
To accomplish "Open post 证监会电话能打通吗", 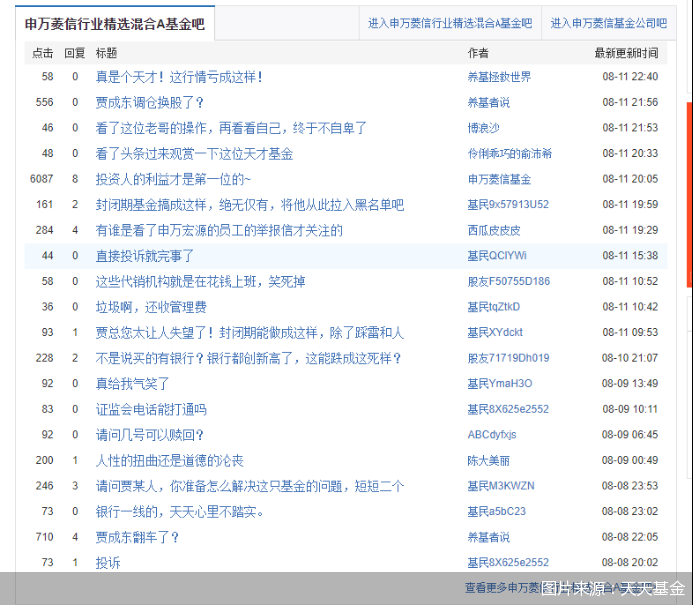I will coord(151,410).
